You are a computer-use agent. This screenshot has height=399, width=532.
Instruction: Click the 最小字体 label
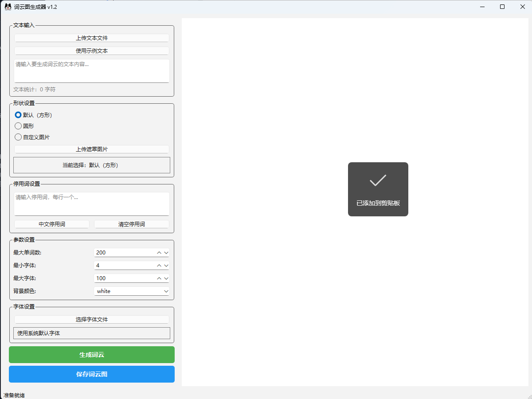click(25, 266)
